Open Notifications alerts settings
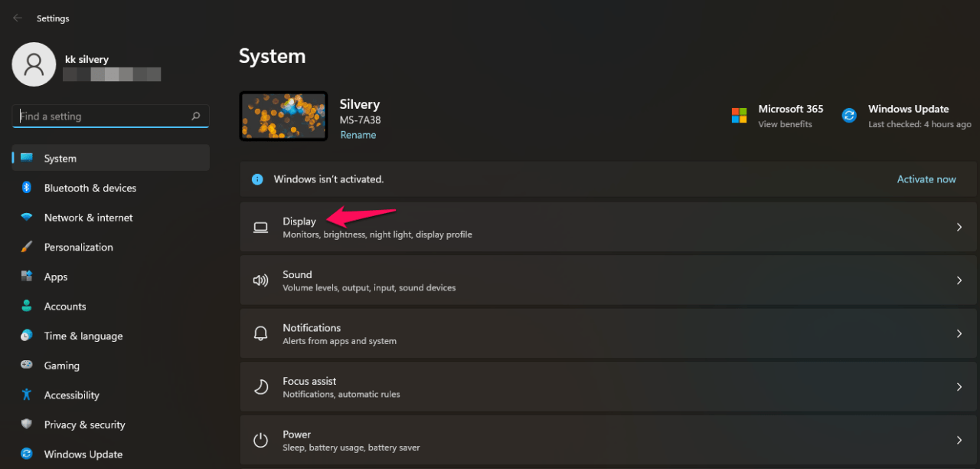Viewport: 980px width, 469px height. coord(609,333)
